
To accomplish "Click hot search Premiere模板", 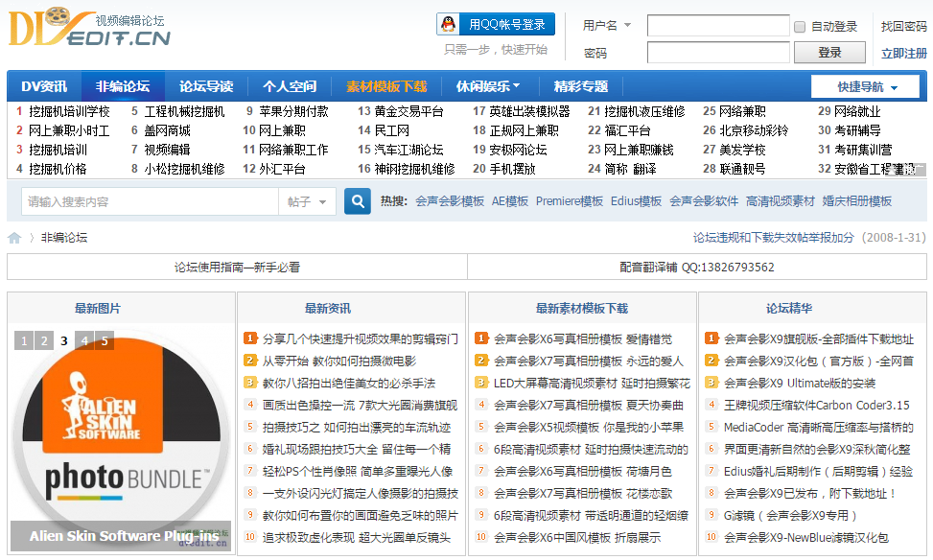I will (x=569, y=201).
